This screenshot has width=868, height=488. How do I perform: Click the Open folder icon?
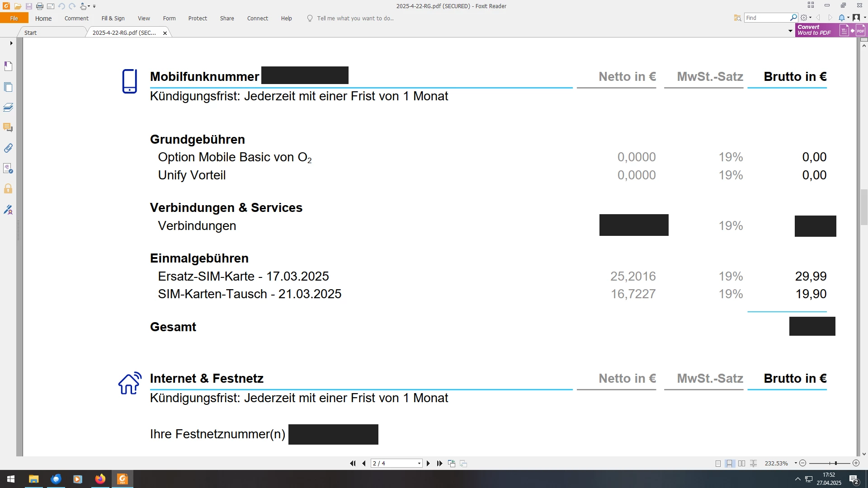tap(18, 6)
